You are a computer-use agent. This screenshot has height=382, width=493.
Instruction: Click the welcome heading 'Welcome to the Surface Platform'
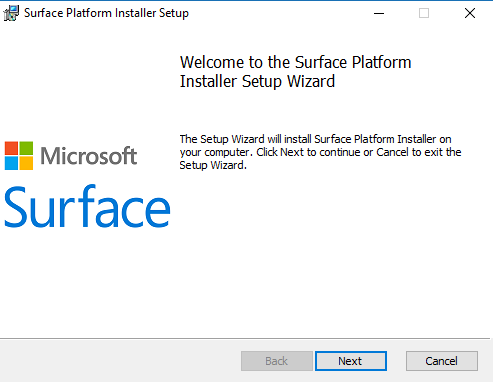[295, 62]
